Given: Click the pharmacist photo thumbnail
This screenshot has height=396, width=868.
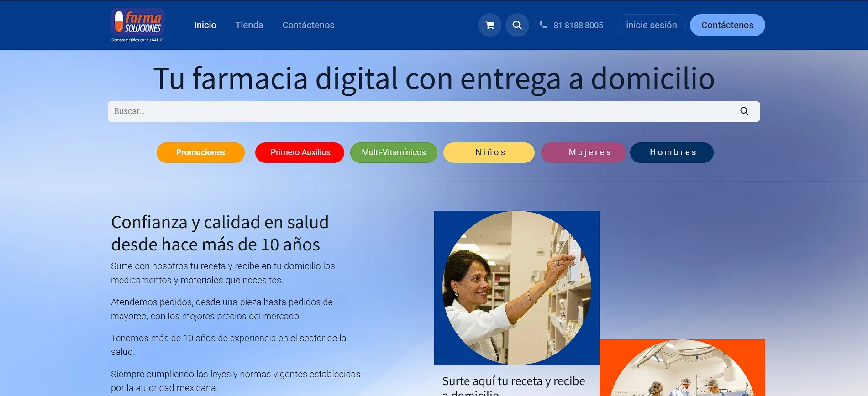Looking at the screenshot, I should tap(516, 287).
